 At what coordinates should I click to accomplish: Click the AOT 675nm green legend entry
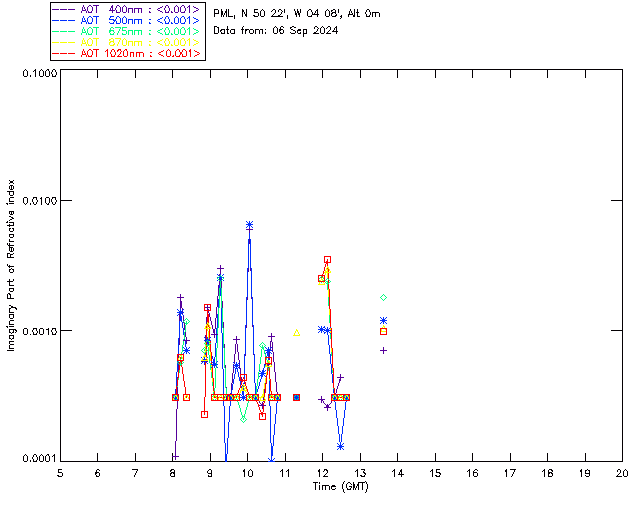(x=127, y=31)
